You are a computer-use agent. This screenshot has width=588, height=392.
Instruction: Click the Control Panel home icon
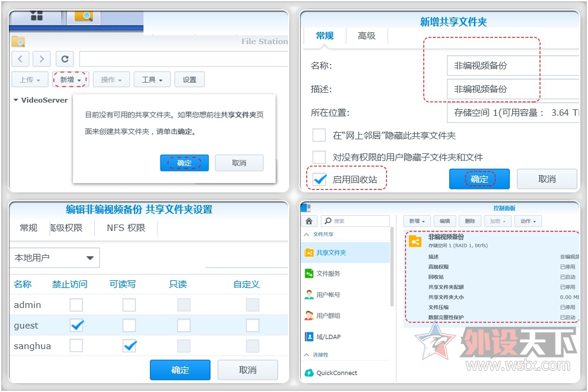[309, 221]
